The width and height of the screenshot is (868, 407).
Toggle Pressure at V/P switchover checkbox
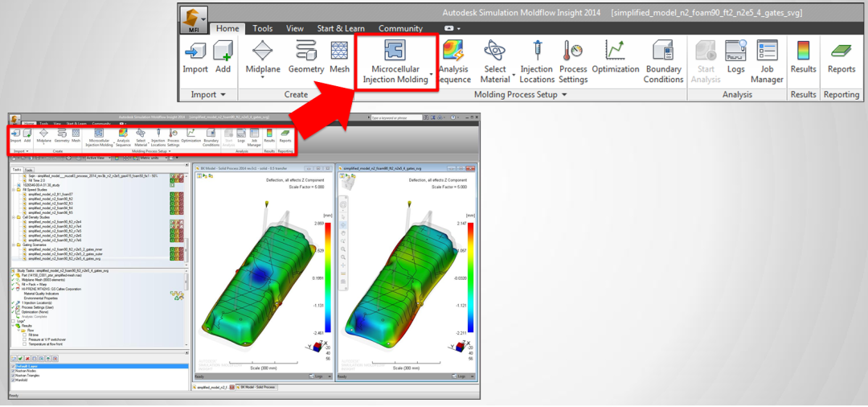24,339
